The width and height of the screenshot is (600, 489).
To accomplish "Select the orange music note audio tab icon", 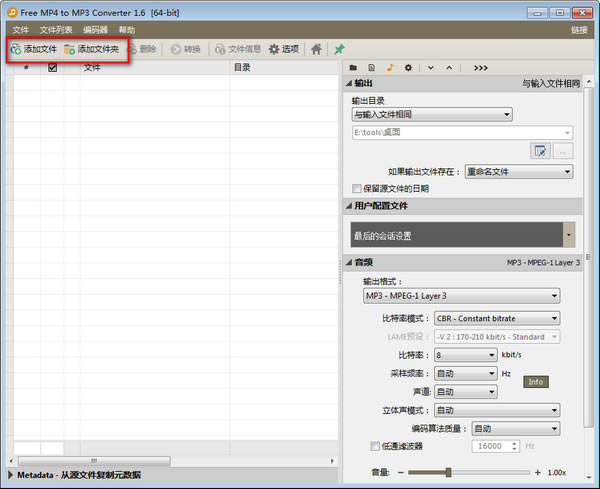I will [x=390, y=67].
